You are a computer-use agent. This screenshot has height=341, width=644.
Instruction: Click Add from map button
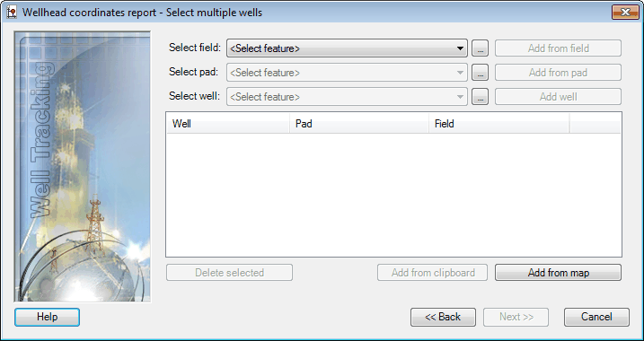tap(558, 273)
